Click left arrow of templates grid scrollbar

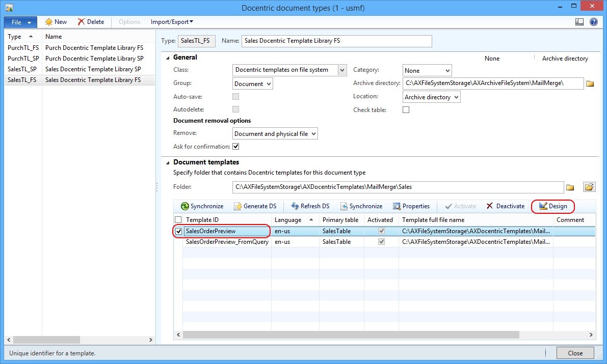point(178,334)
